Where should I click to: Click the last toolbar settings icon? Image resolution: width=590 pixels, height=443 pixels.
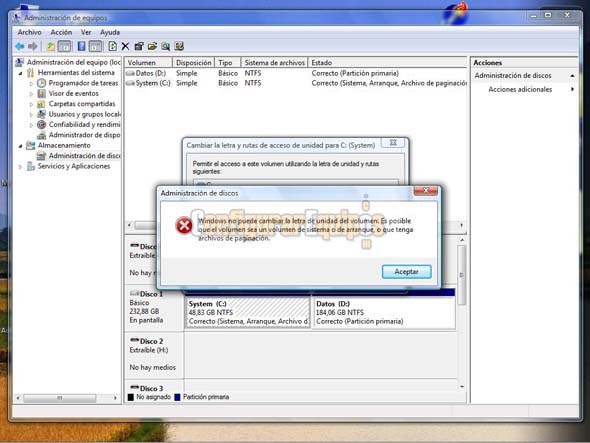pyautogui.click(x=179, y=46)
